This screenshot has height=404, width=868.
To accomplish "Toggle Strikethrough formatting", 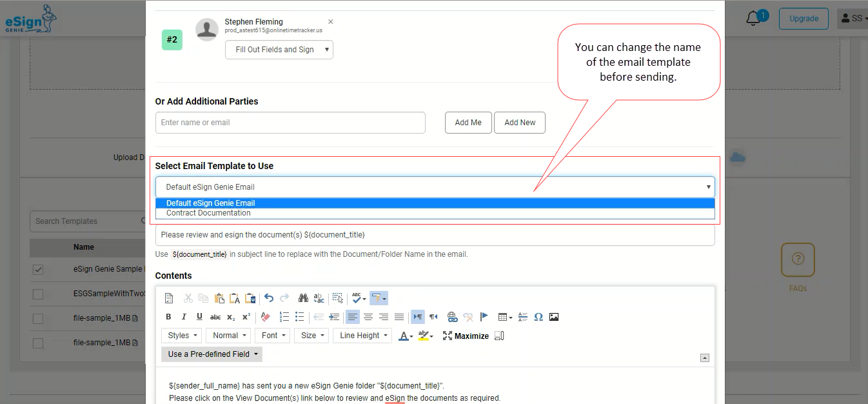I will [x=215, y=317].
